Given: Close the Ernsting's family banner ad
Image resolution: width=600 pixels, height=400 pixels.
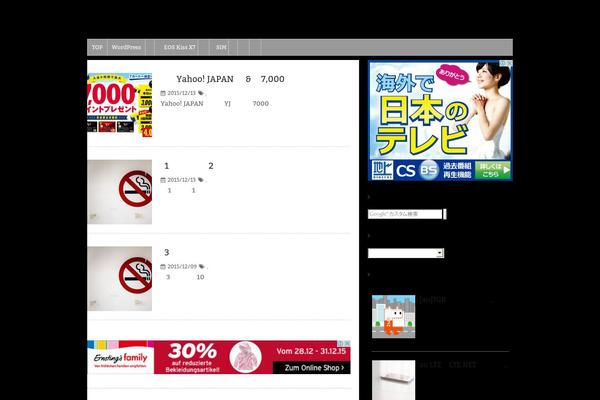Looking at the screenshot, I should click(x=347, y=343).
